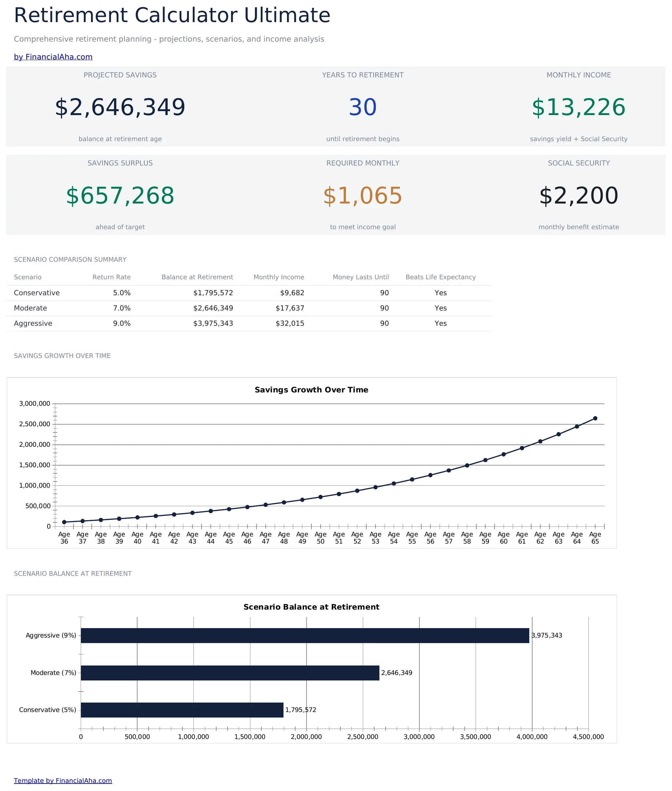
Task: Click the 4,500,000 x-axis label
Action: 588,736
